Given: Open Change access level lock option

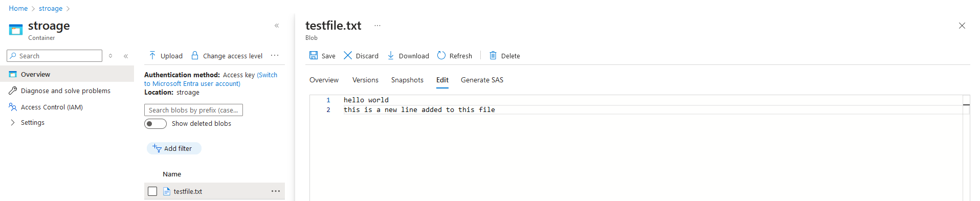Looking at the screenshot, I should click(x=227, y=56).
